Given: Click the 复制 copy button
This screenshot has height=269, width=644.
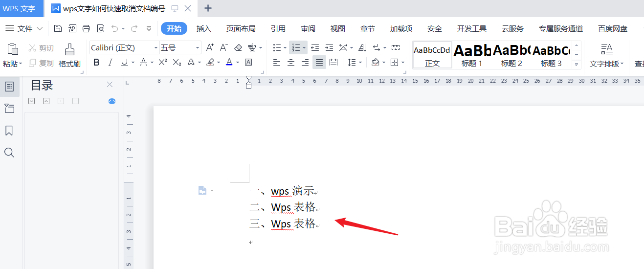Looking at the screenshot, I should [41, 63].
